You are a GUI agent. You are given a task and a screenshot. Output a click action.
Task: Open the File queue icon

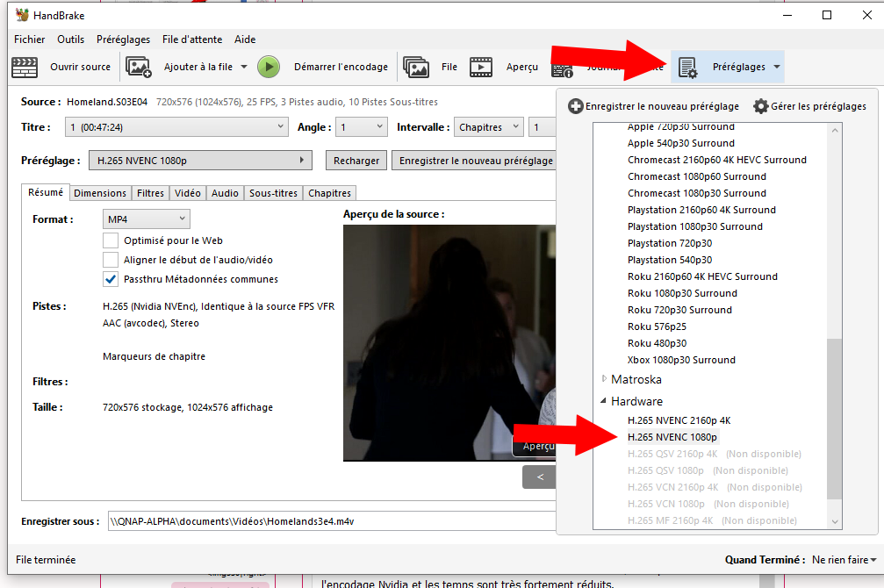[x=416, y=67]
